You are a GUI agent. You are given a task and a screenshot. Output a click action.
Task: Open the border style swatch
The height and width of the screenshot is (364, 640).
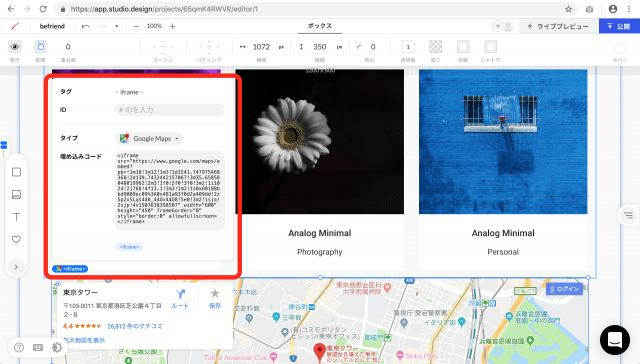463,47
